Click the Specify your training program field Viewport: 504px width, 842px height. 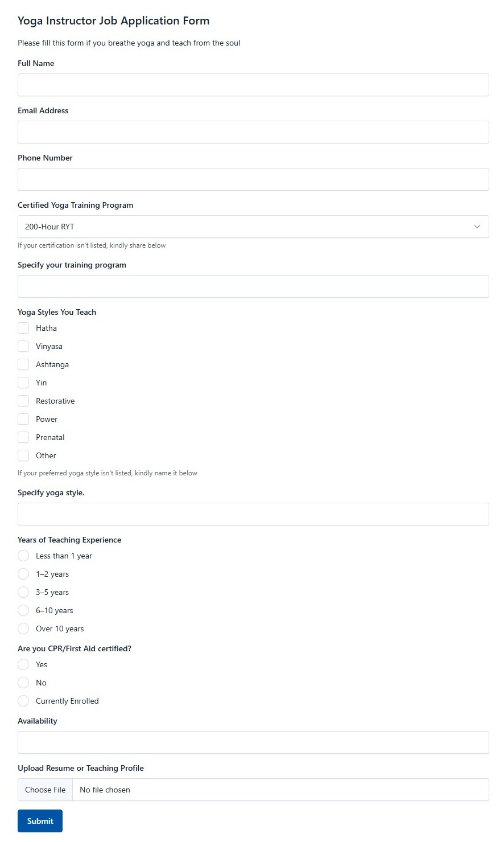(x=253, y=286)
